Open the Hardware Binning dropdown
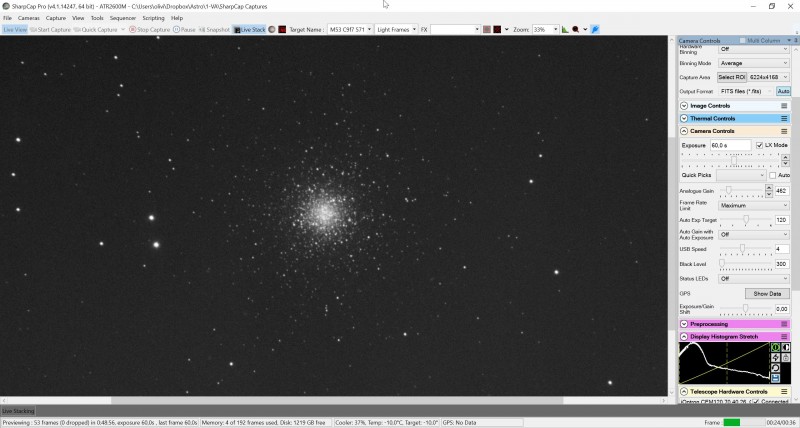 coord(754,49)
